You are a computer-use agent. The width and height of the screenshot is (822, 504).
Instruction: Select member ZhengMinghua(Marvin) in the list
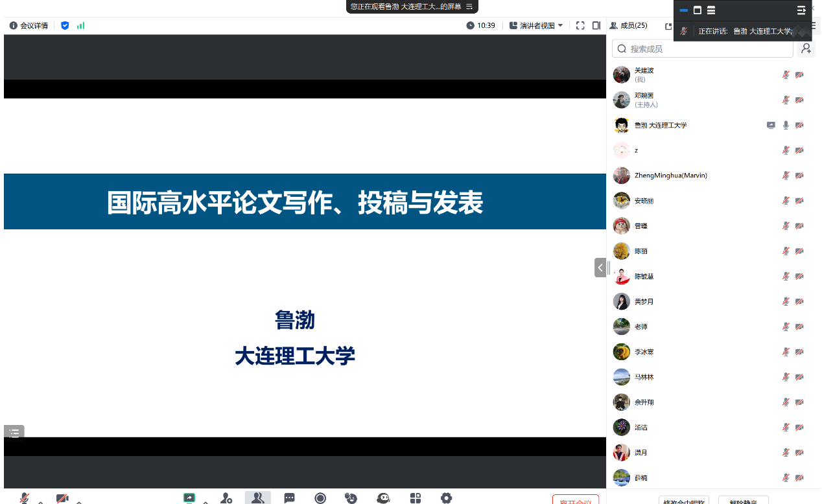(x=670, y=176)
